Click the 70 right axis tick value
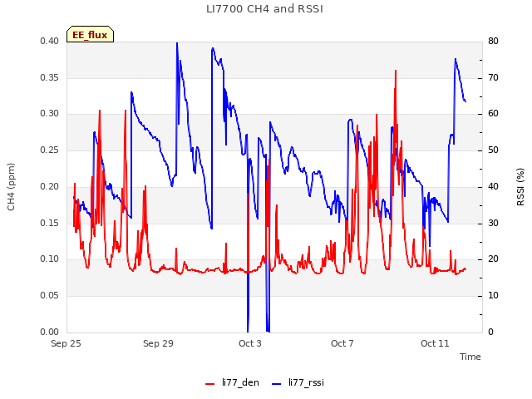 pyautogui.click(x=493, y=77)
